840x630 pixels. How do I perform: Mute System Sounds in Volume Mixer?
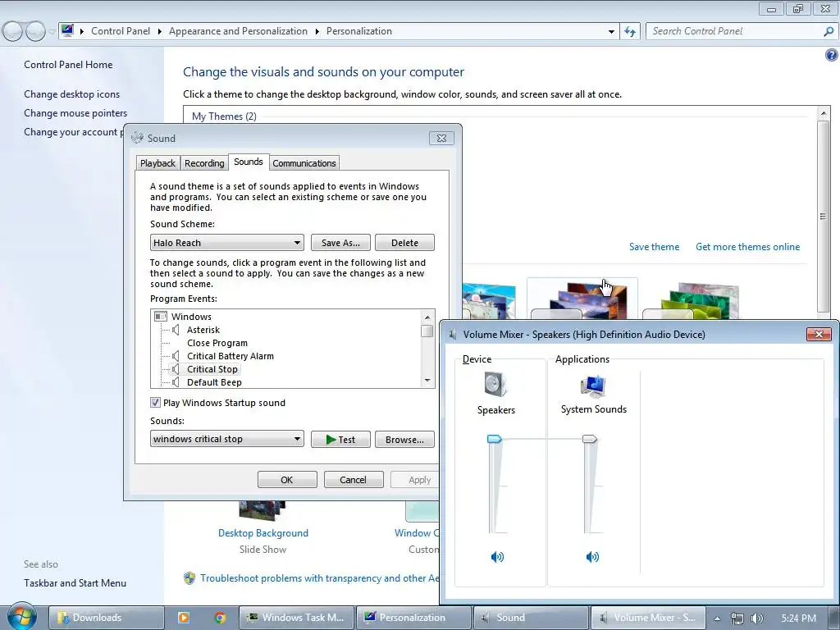592,557
